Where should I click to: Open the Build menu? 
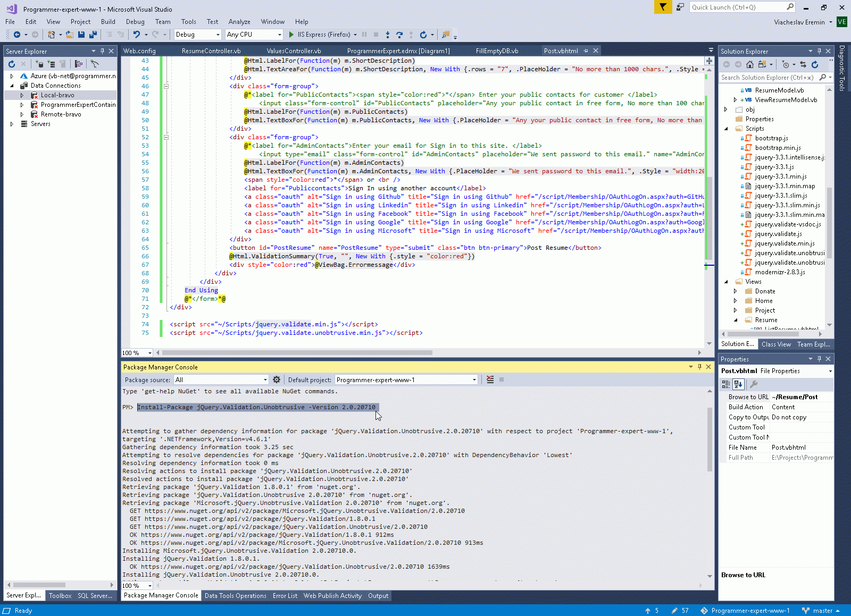(x=108, y=22)
